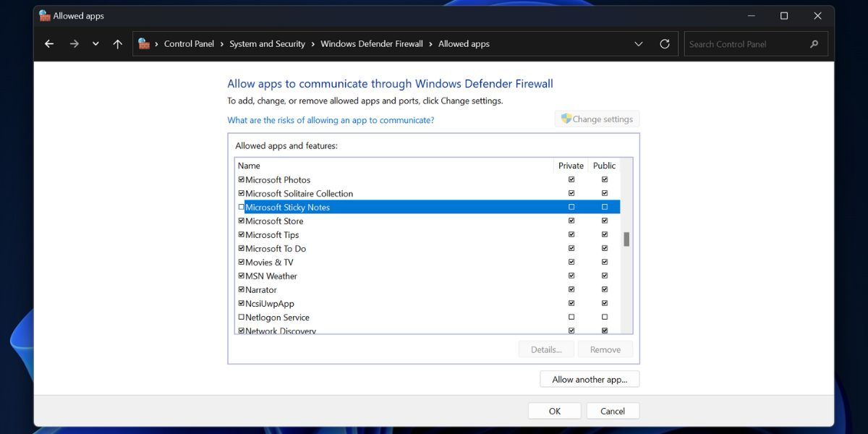868x434 pixels.
Task: Click the firewall icon in the address bar
Action: coord(143,43)
